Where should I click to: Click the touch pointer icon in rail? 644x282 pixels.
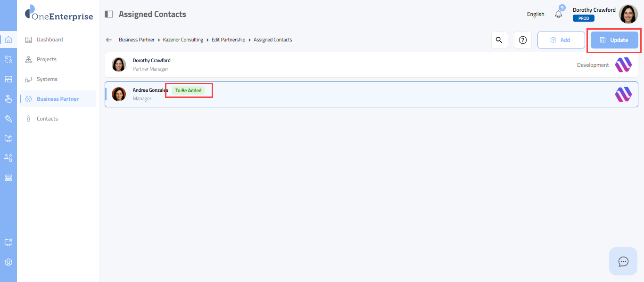click(8, 99)
